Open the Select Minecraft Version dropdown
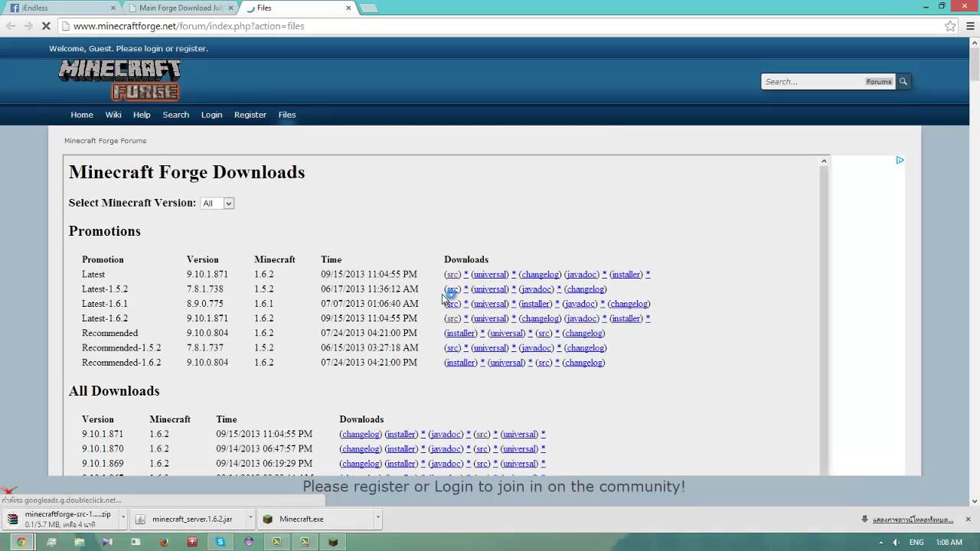The height and width of the screenshot is (551, 980). pyautogui.click(x=217, y=203)
